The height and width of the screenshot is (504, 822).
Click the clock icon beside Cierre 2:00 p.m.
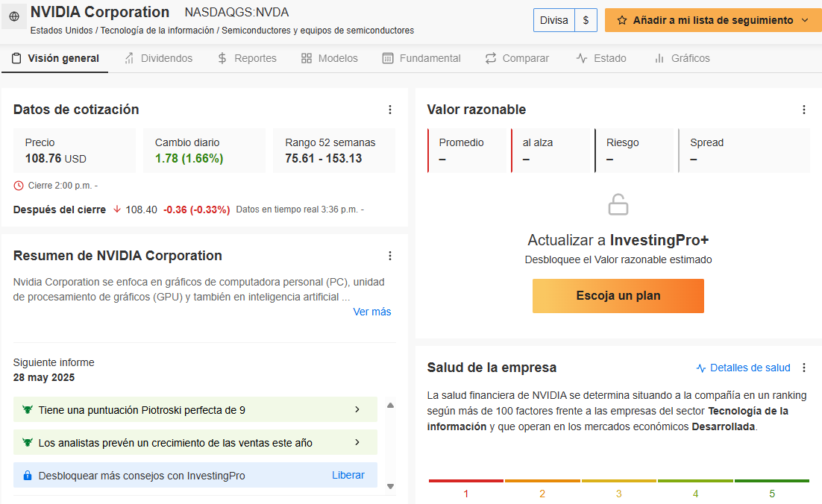(x=19, y=186)
